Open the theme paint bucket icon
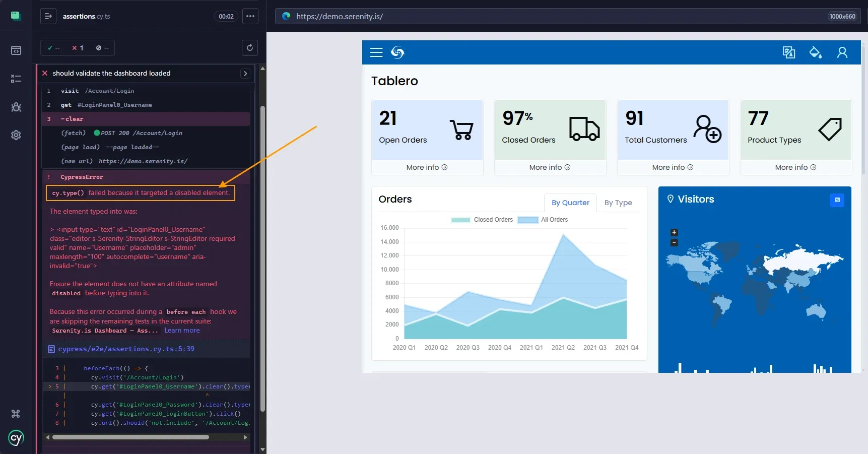868x454 pixels. click(x=816, y=52)
